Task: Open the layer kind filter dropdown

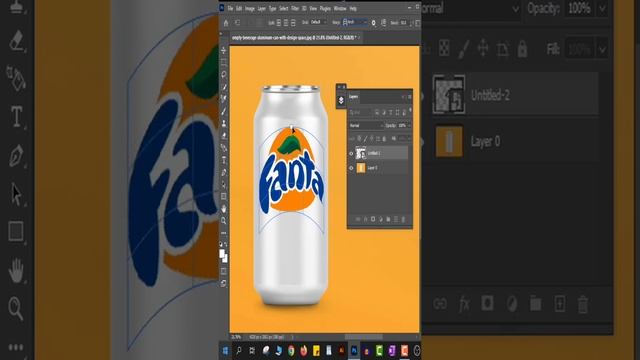Action: click(360, 112)
